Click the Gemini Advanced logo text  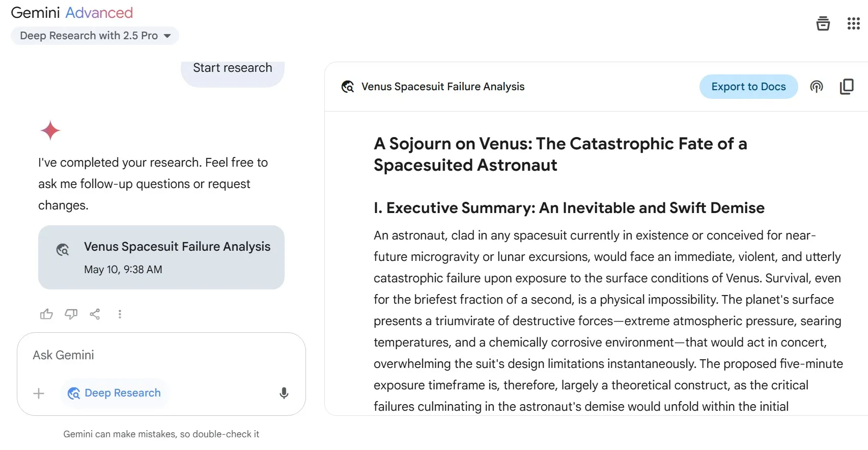(x=72, y=13)
